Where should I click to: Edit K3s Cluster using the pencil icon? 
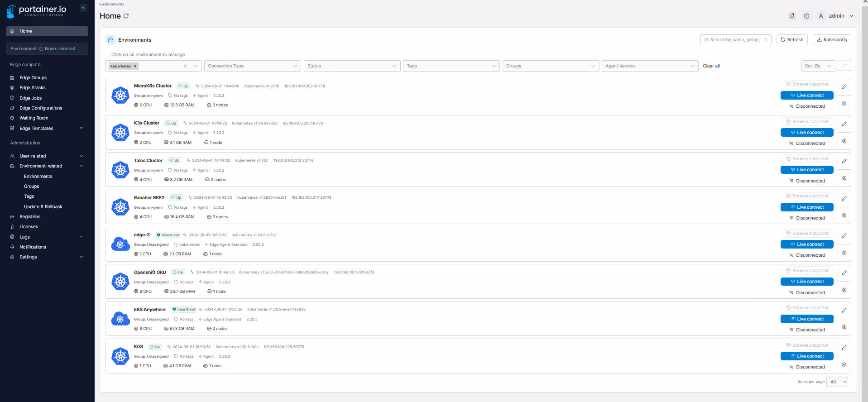pyautogui.click(x=844, y=124)
